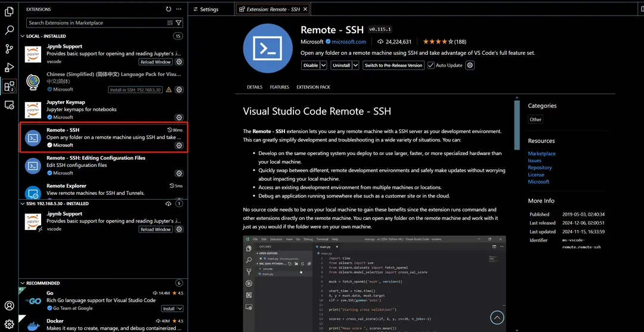Open the Uninstall dropdown arrow
This screenshot has width=644, height=332.
click(355, 65)
